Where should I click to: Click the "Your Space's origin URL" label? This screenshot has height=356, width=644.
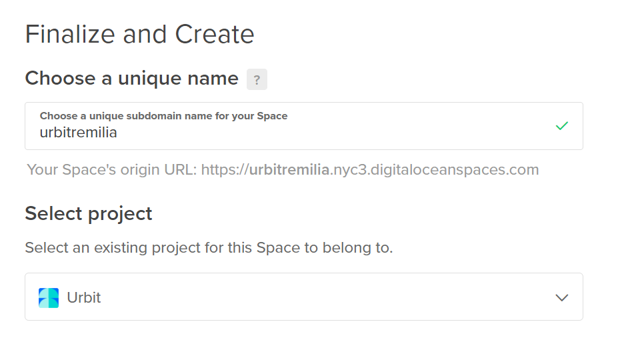pos(112,169)
